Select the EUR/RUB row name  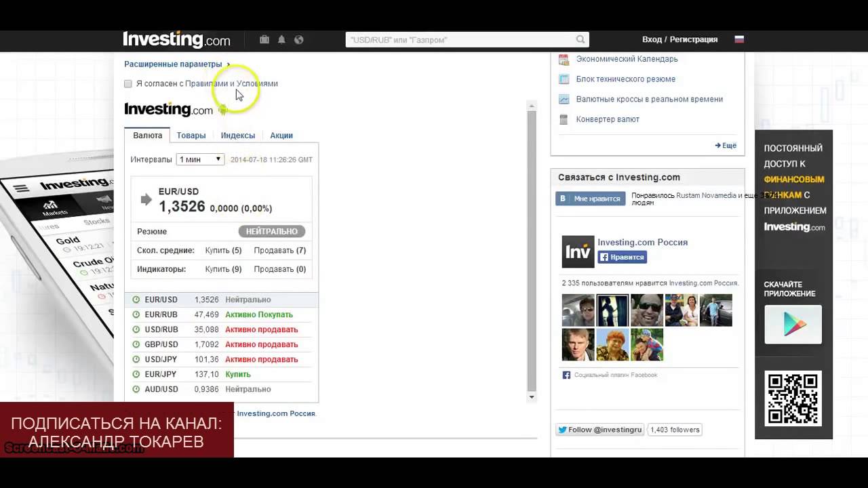tap(161, 314)
